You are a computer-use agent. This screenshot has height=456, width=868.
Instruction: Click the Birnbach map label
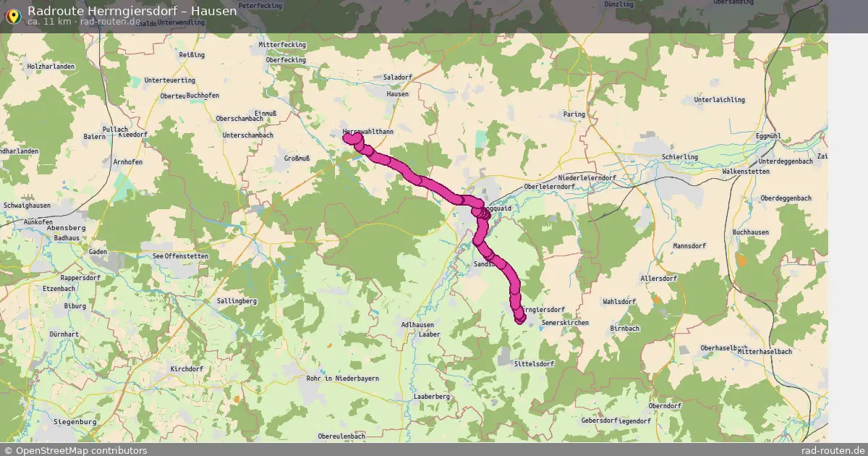point(625,328)
